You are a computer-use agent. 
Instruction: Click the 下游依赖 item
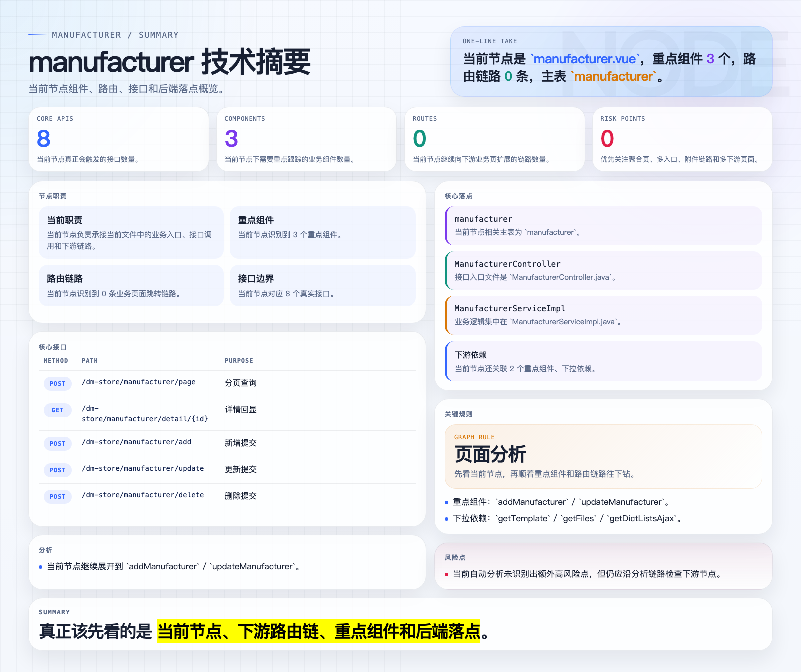pos(603,361)
